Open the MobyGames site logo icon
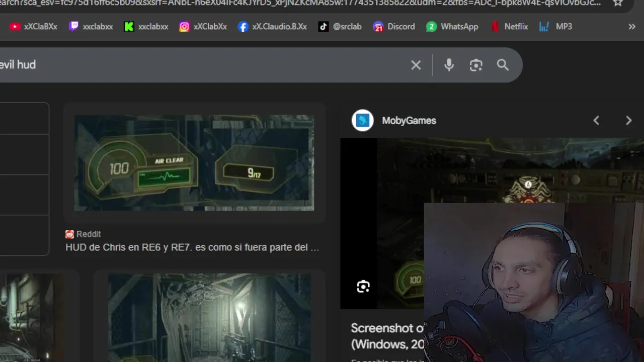Screen dimensions: 644x362 362,120
